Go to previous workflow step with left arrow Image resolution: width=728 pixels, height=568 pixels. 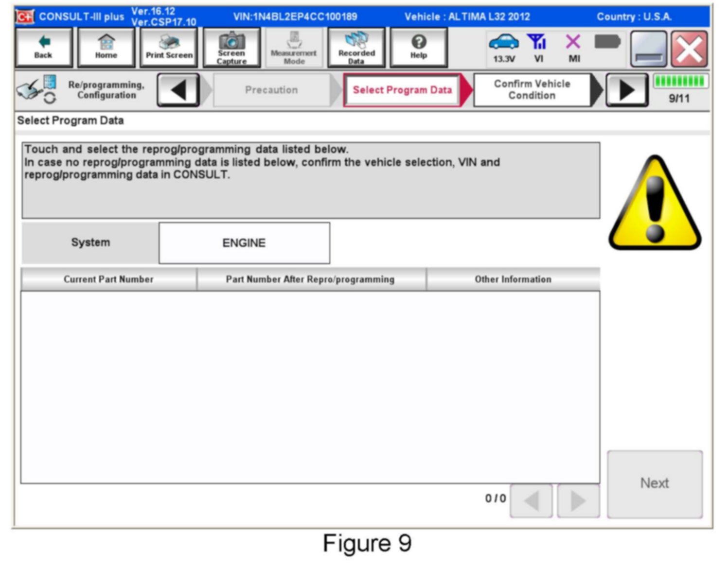[x=178, y=90]
